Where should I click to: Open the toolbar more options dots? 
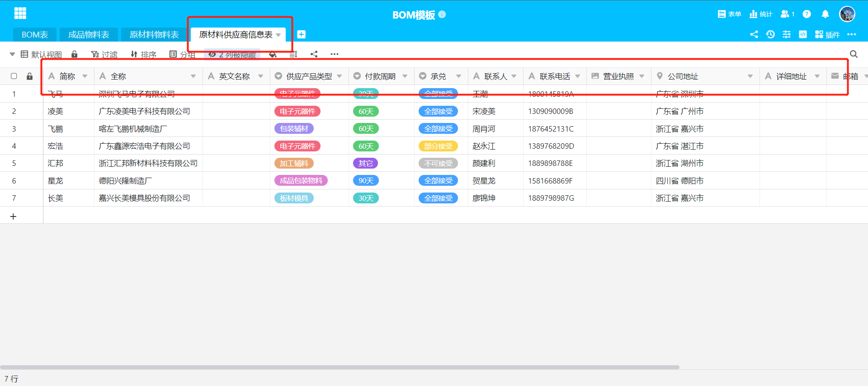pyautogui.click(x=335, y=54)
